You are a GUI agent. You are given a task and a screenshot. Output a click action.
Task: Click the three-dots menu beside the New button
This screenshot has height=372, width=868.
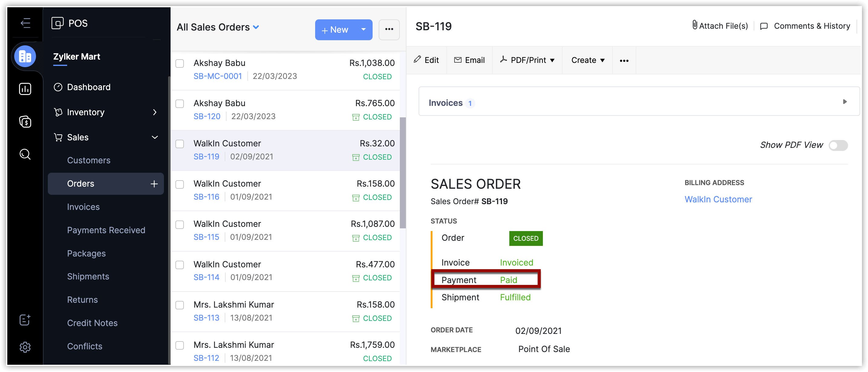pos(389,29)
